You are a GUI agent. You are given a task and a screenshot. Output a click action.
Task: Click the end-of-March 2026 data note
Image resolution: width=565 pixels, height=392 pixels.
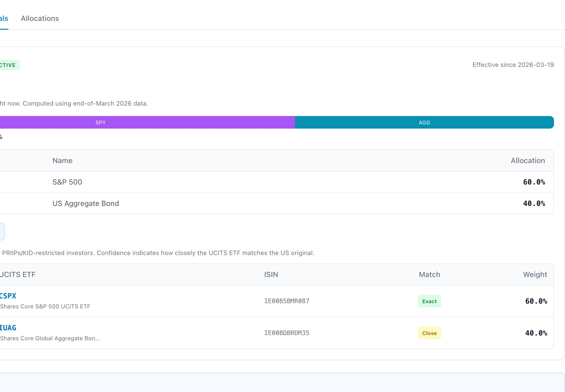pos(74,103)
